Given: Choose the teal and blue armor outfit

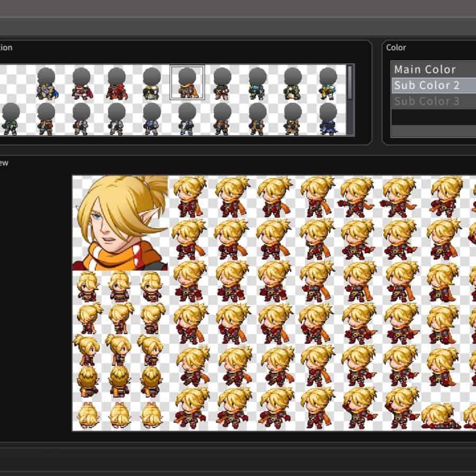Looking at the screenshot, I should 257,84.
